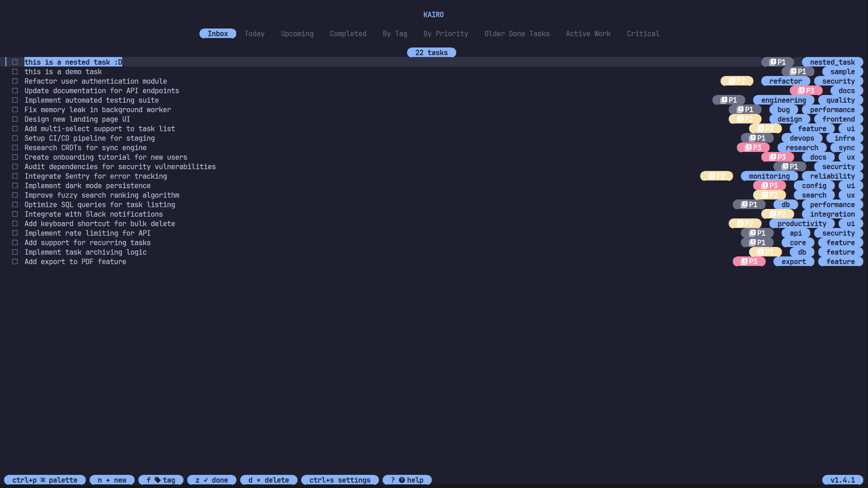This screenshot has width=868, height=488.
Task: Click P1 badge on Add support for recurring tasks
Action: pos(757,242)
